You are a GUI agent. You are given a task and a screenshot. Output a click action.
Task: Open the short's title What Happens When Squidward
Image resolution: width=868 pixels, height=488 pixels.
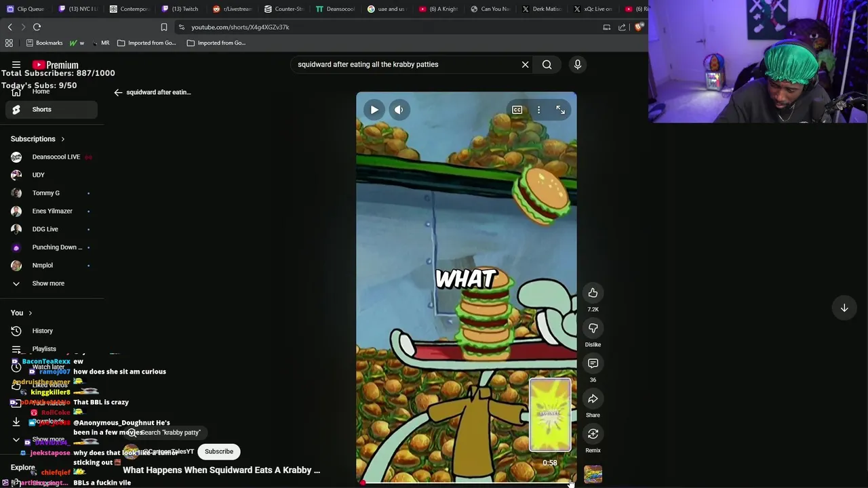coord(221,470)
